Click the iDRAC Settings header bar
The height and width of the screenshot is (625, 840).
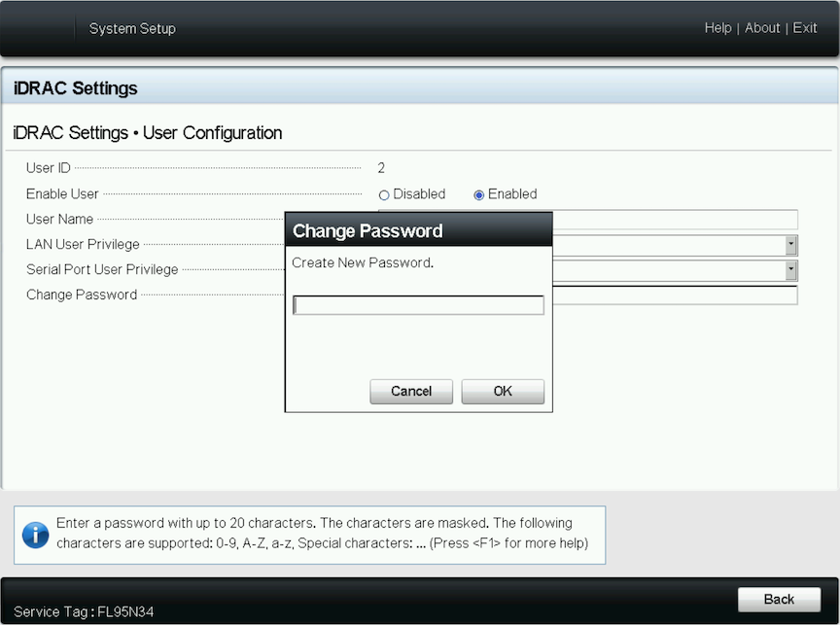click(x=74, y=87)
